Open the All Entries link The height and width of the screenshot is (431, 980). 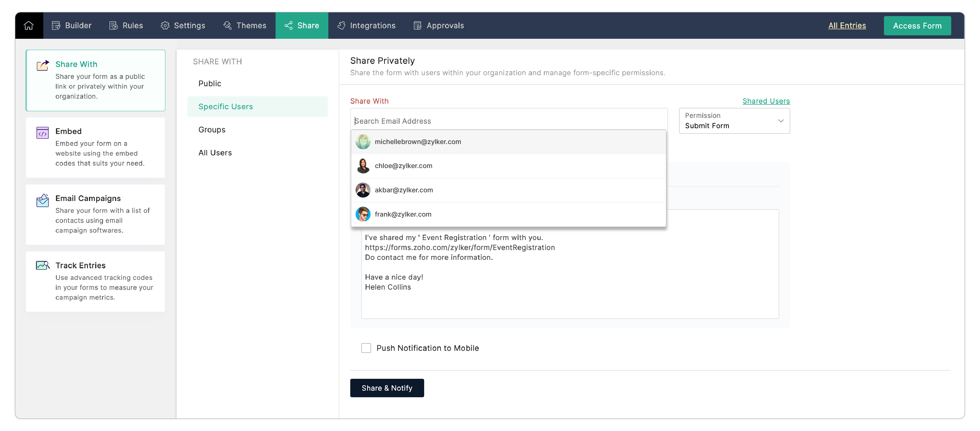click(847, 26)
